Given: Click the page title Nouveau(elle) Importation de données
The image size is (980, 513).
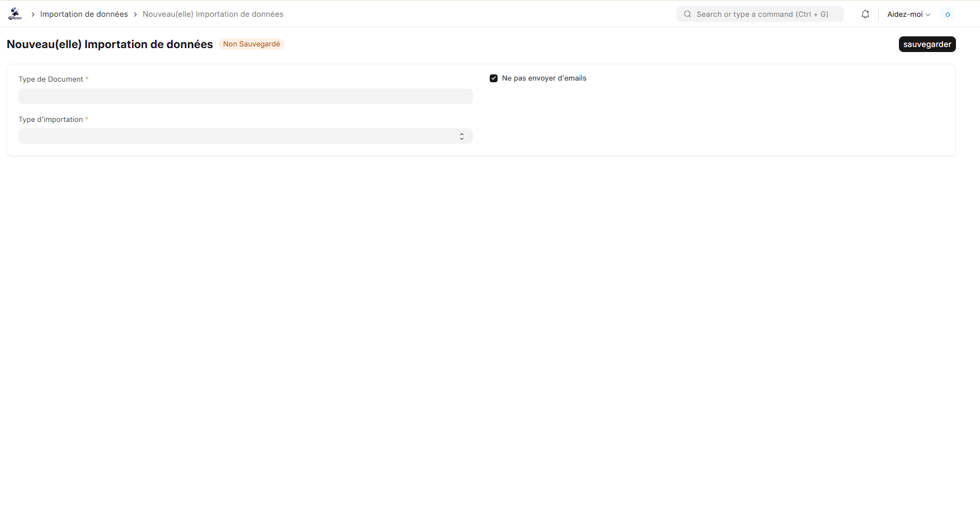Looking at the screenshot, I should 110,44.
